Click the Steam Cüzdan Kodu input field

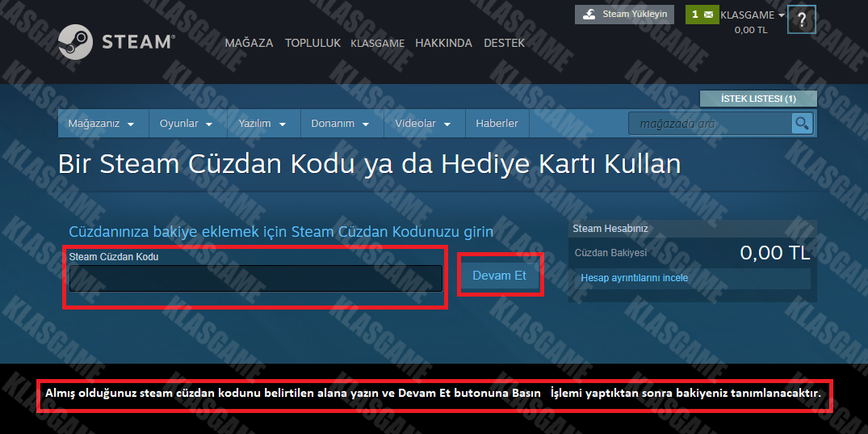coord(256,278)
